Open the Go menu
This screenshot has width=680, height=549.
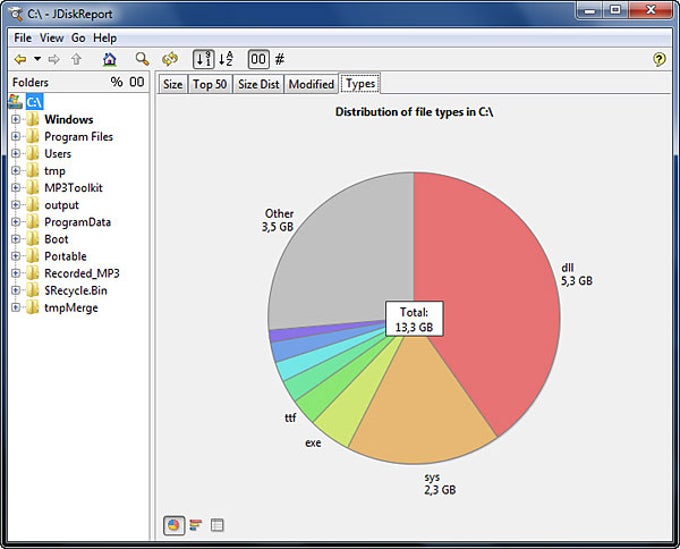[78, 38]
